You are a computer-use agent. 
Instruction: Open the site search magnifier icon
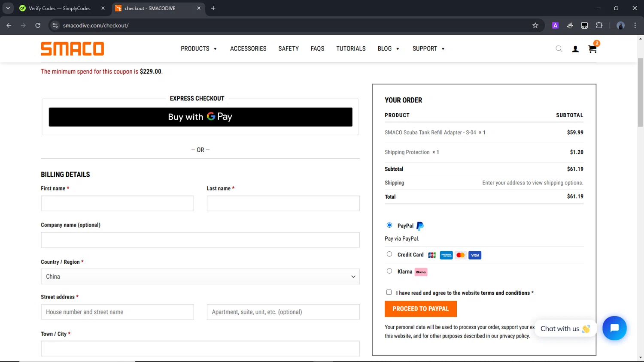click(559, 49)
